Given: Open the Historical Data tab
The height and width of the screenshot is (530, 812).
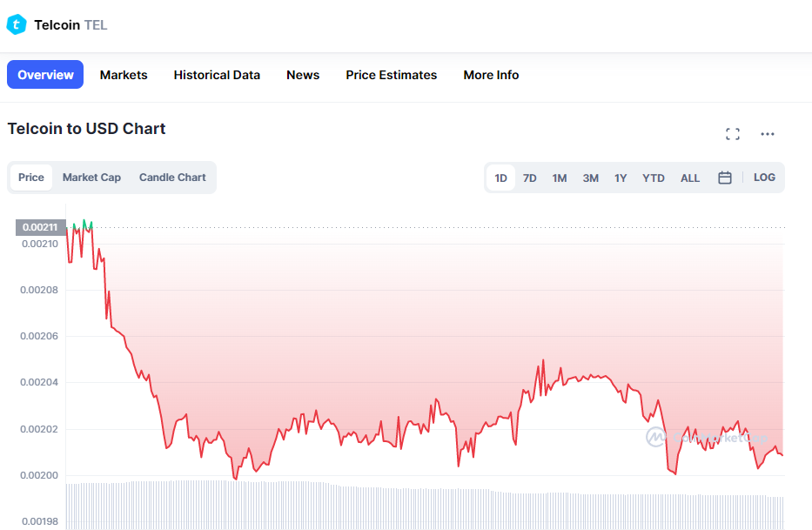Looking at the screenshot, I should point(217,75).
